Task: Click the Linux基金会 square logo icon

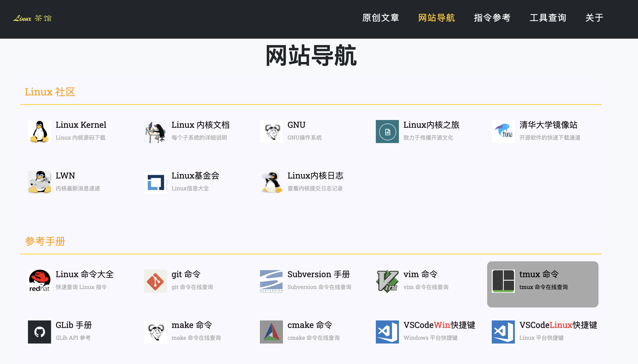Action: 155,182
